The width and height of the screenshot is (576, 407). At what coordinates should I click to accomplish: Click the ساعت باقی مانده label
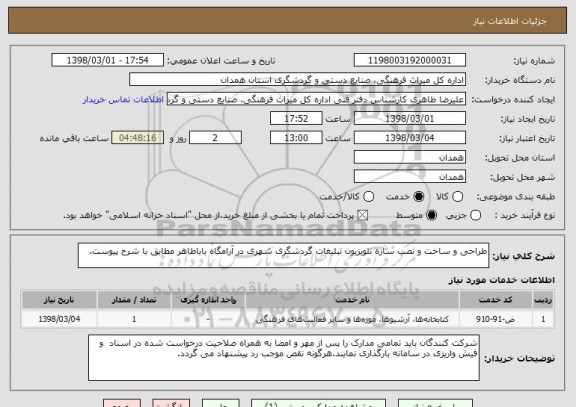74,138
